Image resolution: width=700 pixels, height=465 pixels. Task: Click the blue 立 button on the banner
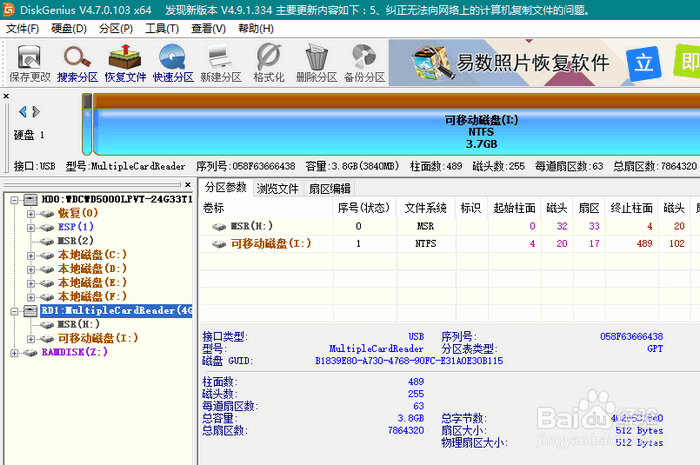pos(644,63)
